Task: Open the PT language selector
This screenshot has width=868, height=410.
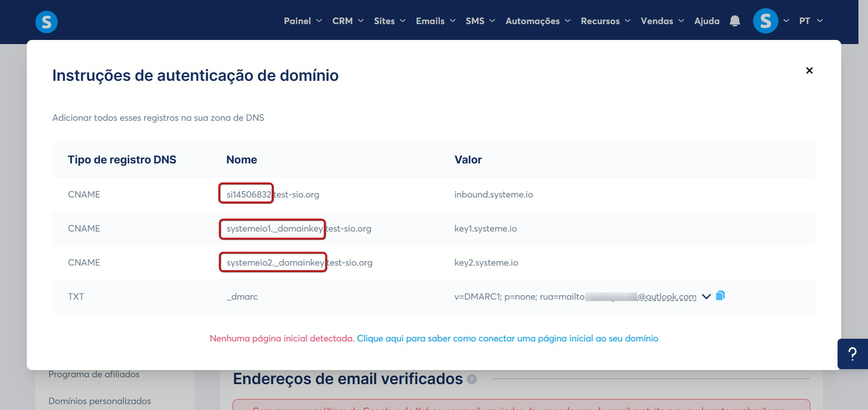Action: click(x=811, y=21)
